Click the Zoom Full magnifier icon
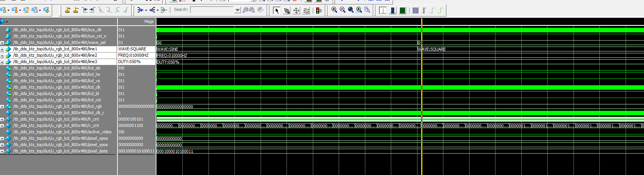The height and width of the screenshot is (175, 644). pyautogui.click(x=351, y=10)
